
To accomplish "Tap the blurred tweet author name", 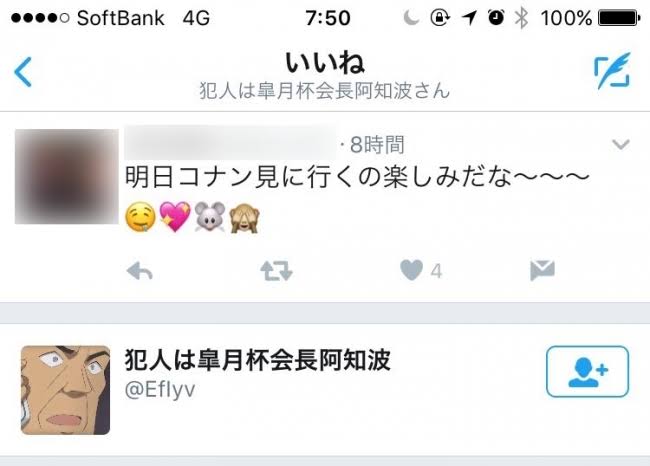I will point(230,143).
